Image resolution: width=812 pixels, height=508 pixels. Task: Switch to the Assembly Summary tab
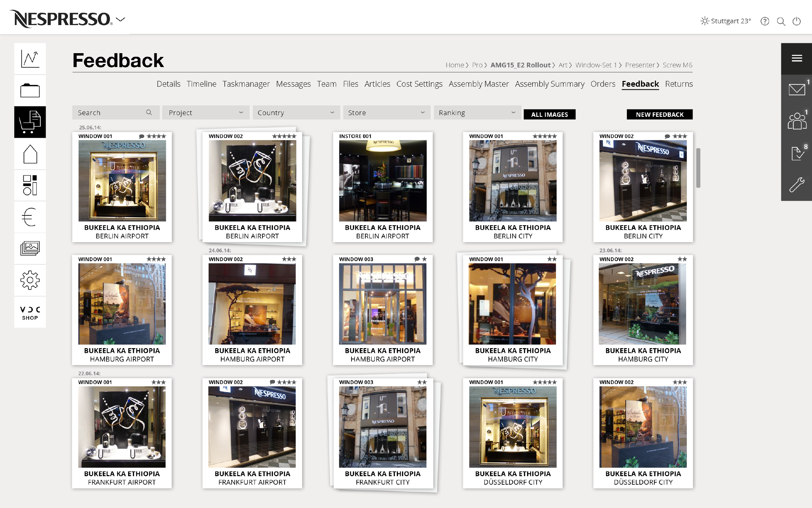click(x=549, y=84)
